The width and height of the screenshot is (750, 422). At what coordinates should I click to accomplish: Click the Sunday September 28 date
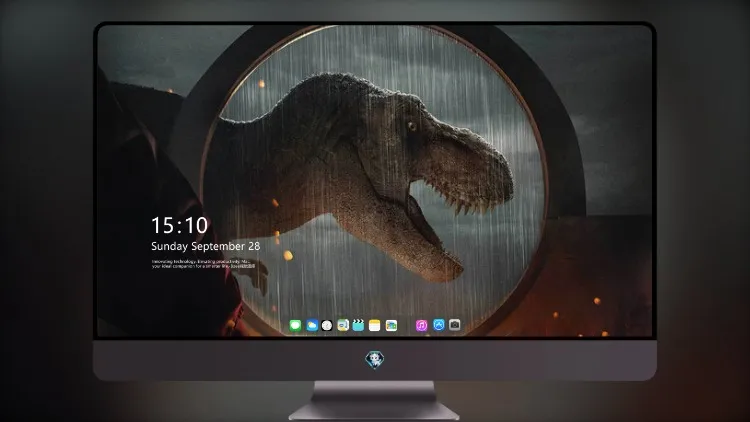pos(206,246)
